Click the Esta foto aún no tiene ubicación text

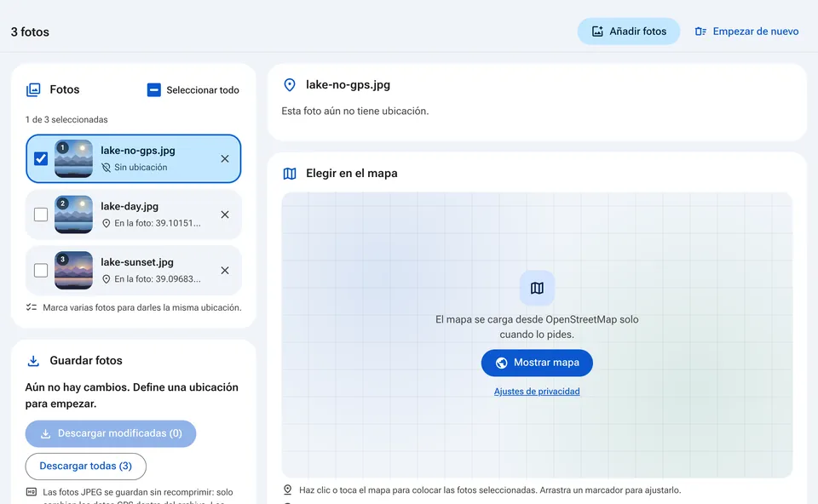355,111
